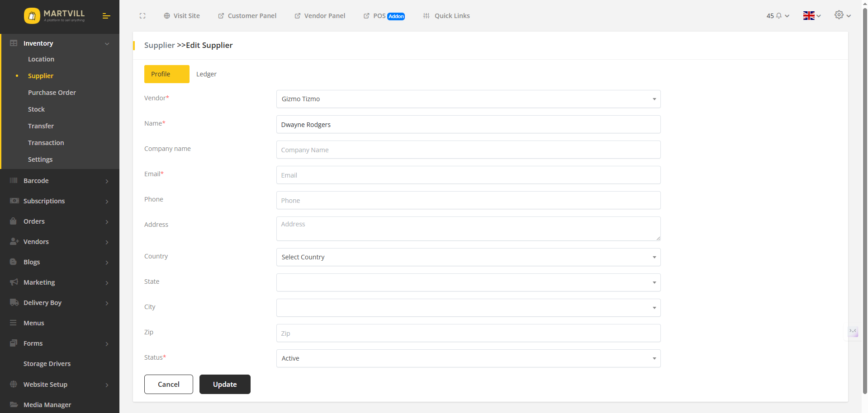Screen dimensions: 868x413
Task: Open the Supplier page from the sidebar
Action: coord(41,76)
